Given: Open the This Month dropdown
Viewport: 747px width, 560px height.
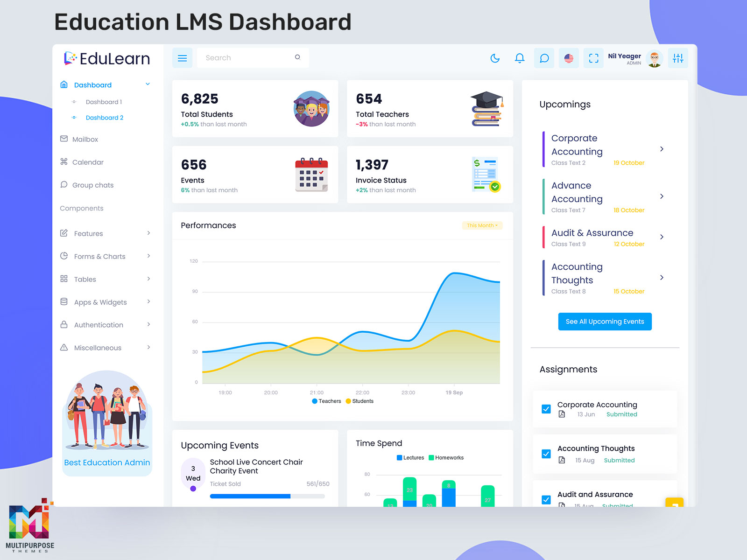Looking at the screenshot, I should click(482, 225).
